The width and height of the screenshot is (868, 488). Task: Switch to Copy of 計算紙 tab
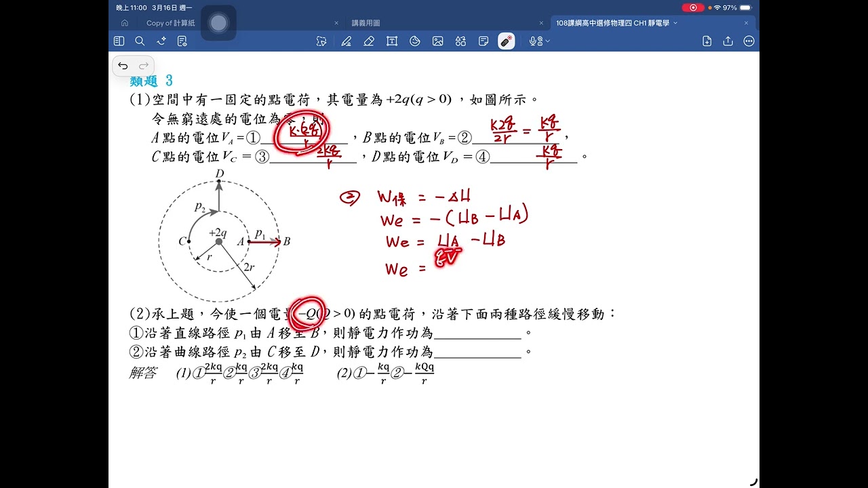click(170, 23)
